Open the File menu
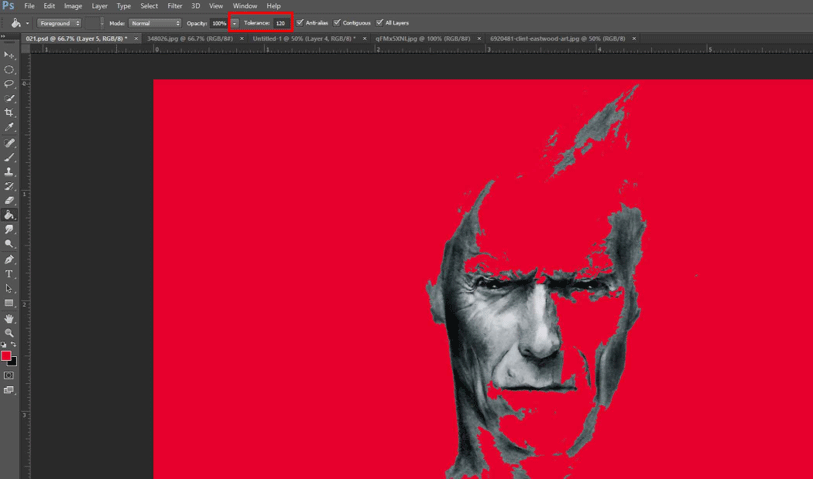 (30, 6)
